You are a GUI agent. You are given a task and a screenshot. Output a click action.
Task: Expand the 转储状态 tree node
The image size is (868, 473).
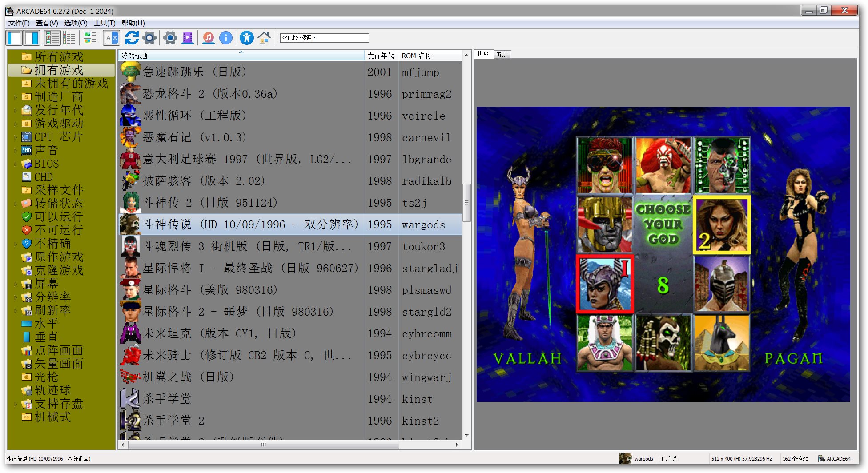[16, 204]
